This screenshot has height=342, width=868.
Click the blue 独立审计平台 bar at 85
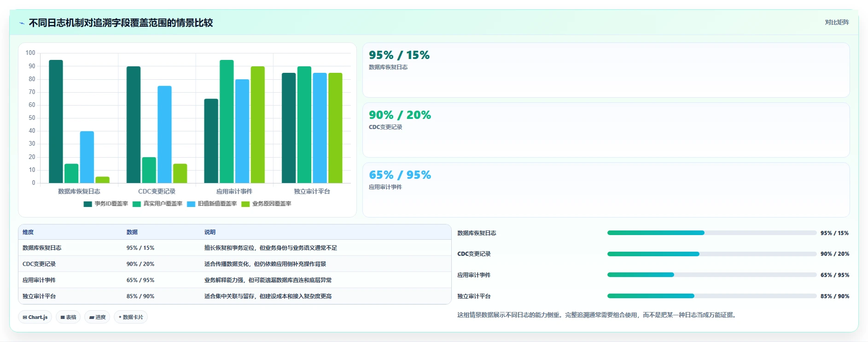(x=320, y=128)
